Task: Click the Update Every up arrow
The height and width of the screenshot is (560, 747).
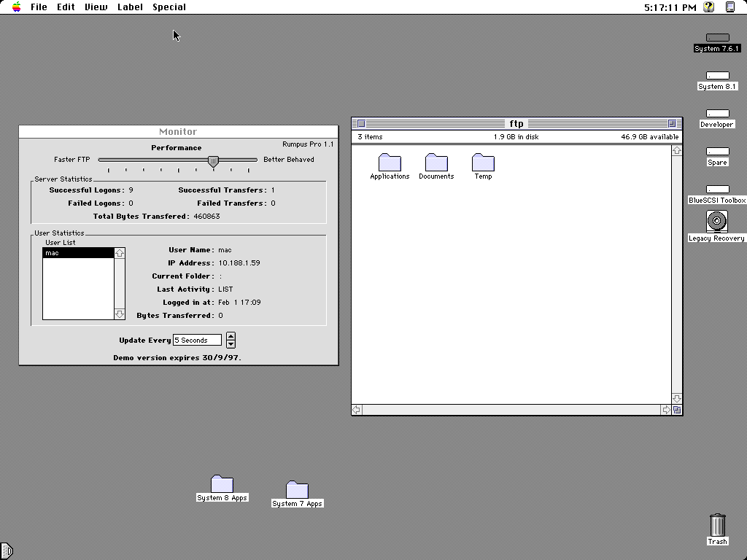Action: point(231,336)
